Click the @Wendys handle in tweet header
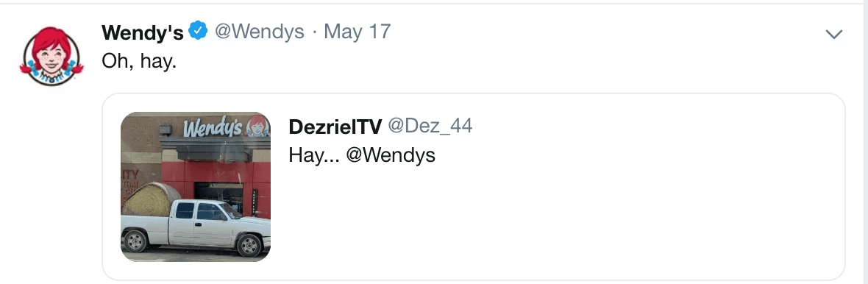The image size is (868, 284). point(259,32)
